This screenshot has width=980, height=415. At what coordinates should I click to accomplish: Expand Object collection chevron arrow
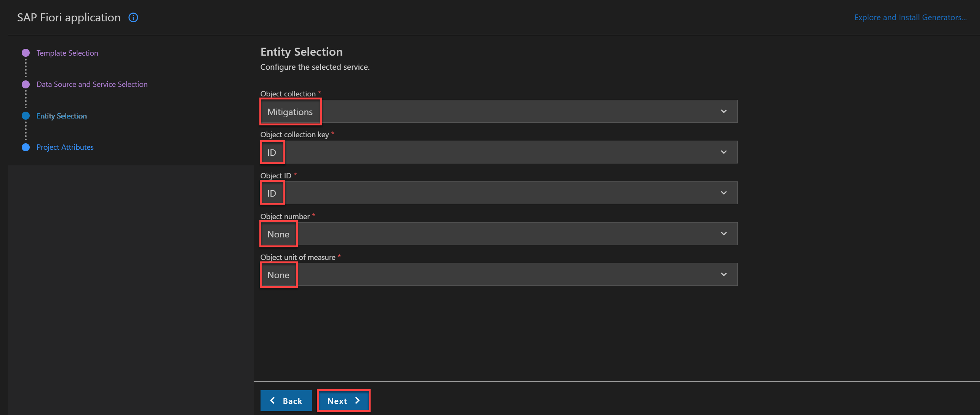(x=724, y=111)
